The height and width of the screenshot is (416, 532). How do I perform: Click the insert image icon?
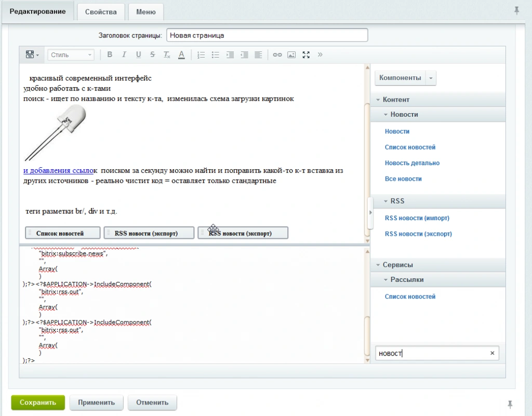(291, 55)
